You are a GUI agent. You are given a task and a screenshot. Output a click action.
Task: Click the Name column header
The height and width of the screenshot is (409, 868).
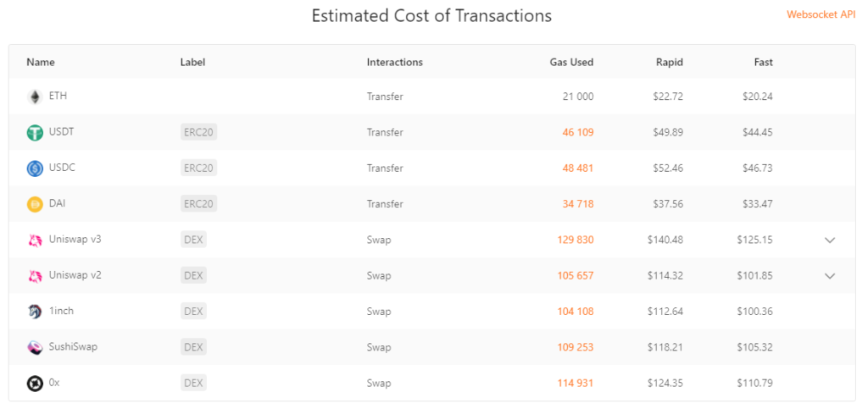[x=41, y=63]
